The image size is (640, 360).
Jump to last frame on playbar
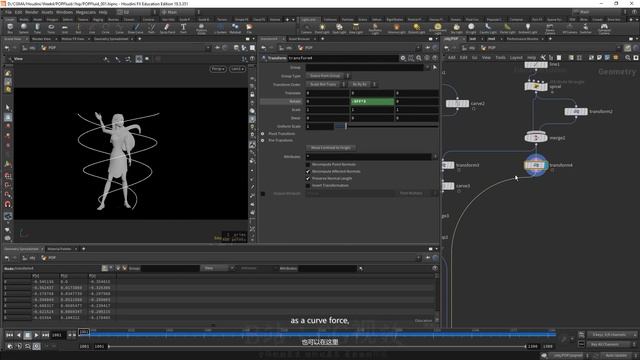click(x=46, y=335)
